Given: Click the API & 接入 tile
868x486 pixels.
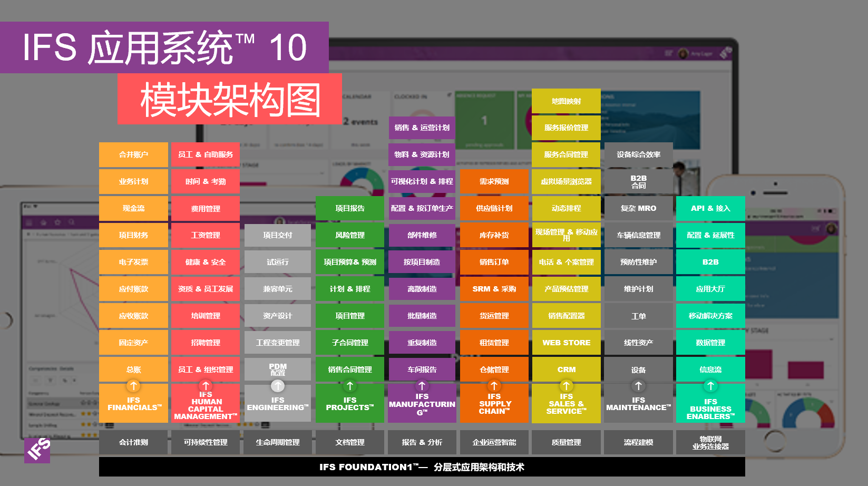Looking at the screenshot, I should click(710, 208).
